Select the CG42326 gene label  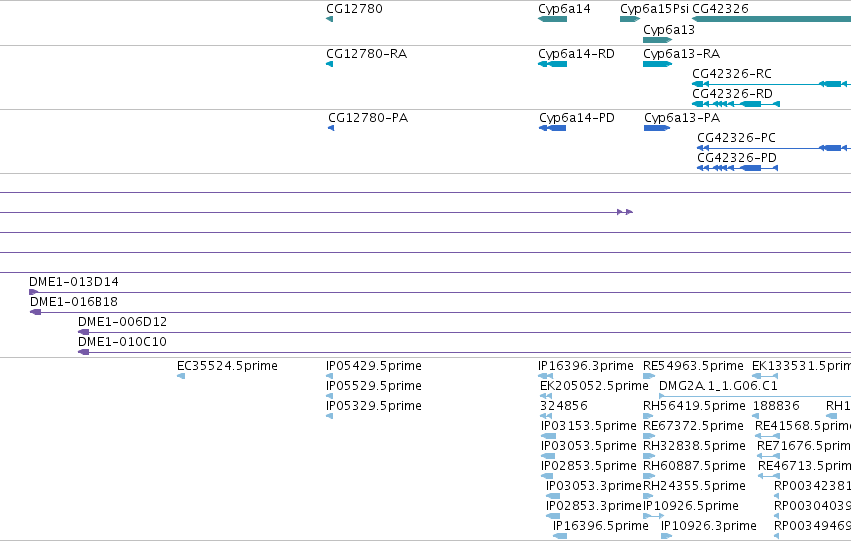[720, 9]
